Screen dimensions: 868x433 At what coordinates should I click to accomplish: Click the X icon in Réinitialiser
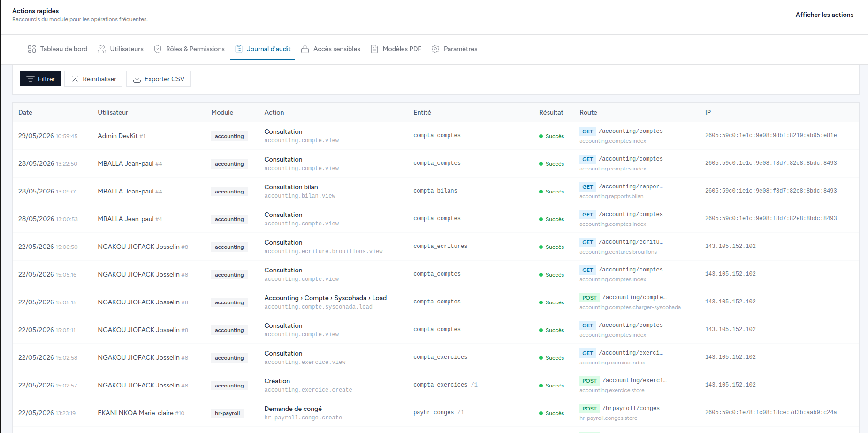point(75,79)
